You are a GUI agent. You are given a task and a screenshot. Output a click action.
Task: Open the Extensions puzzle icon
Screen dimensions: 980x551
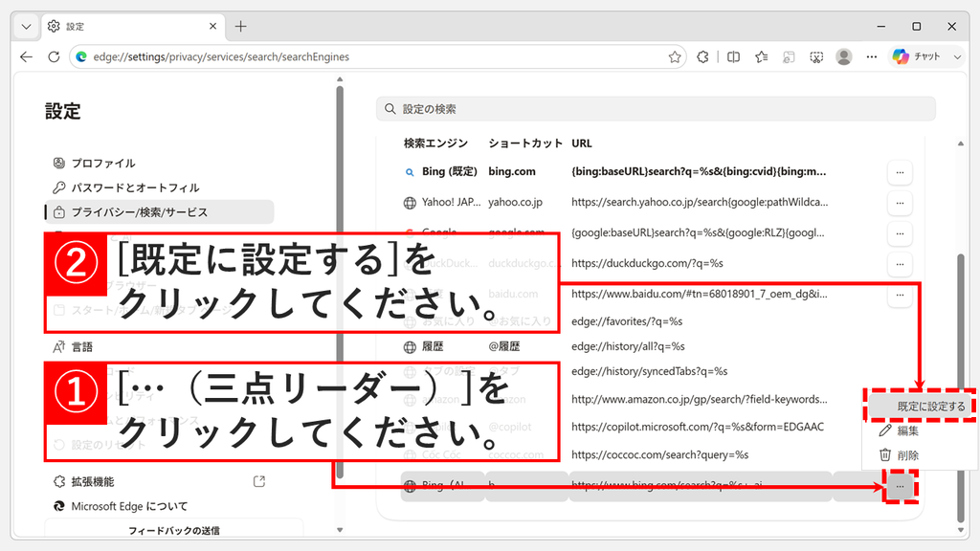pyautogui.click(x=703, y=56)
